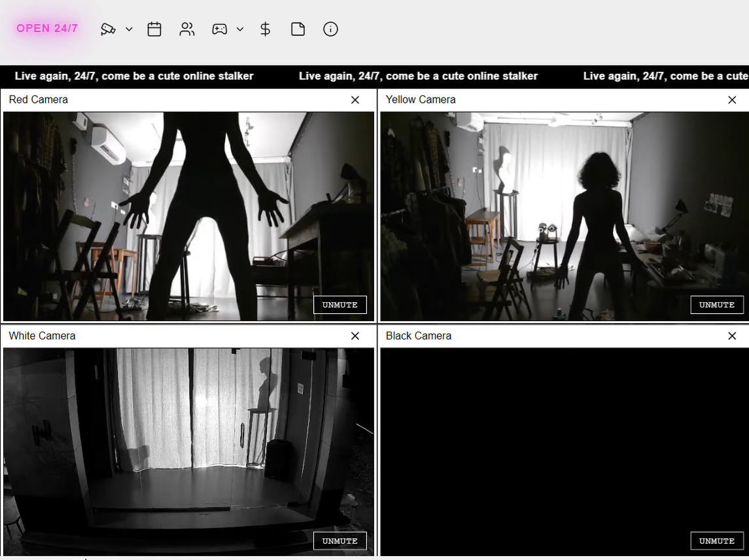Open the dollar sign donate icon

click(265, 29)
